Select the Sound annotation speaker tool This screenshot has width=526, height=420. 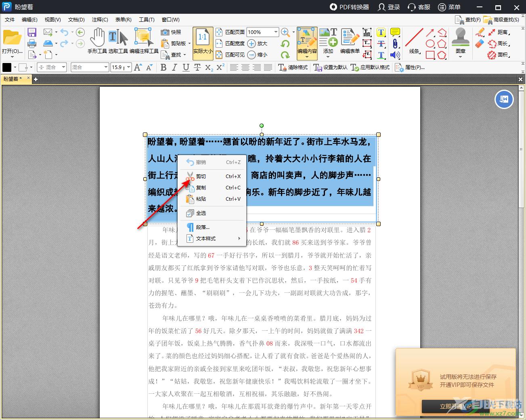point(395,55)
